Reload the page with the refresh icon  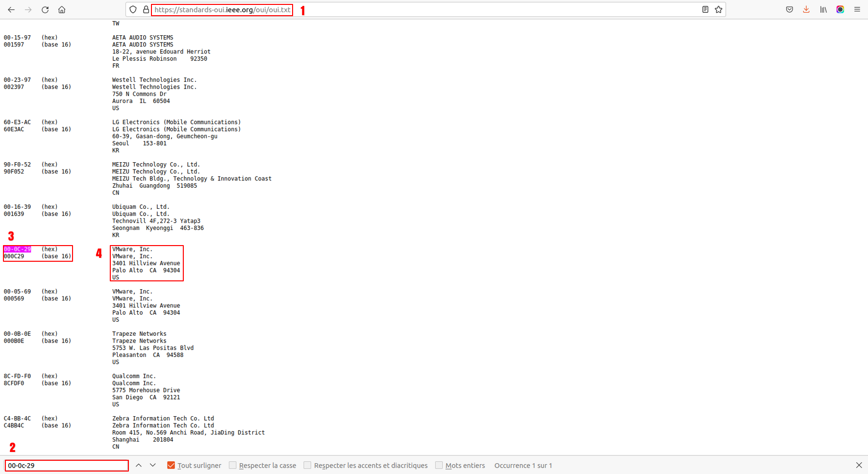point(45,10)
